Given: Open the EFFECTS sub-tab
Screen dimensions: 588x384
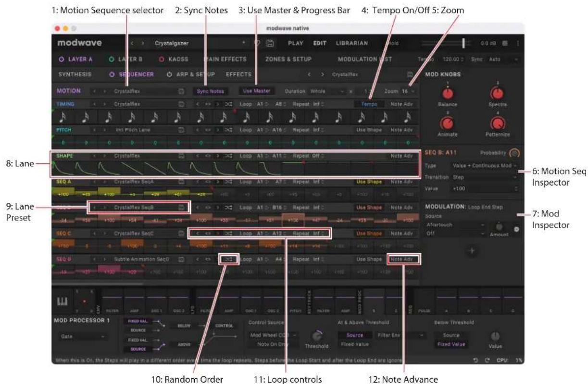Looking at the screenshot, I should pyautogui.click(x=238, y=74).
